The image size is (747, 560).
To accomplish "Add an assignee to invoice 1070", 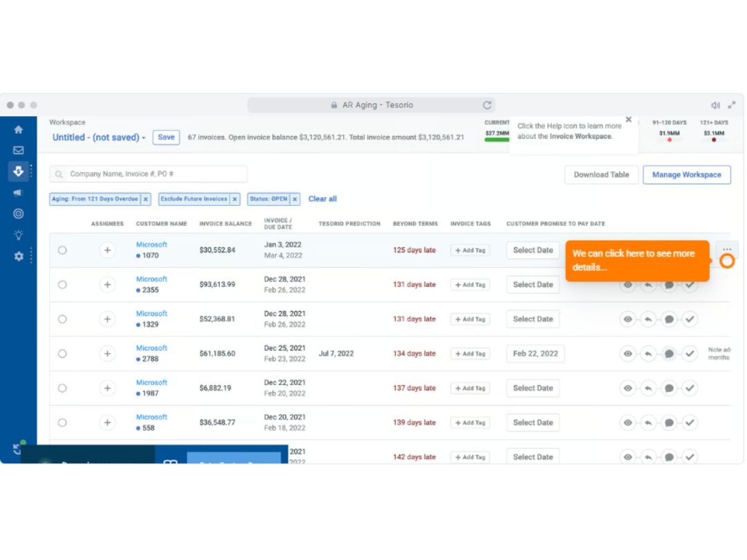I will 107,250.
